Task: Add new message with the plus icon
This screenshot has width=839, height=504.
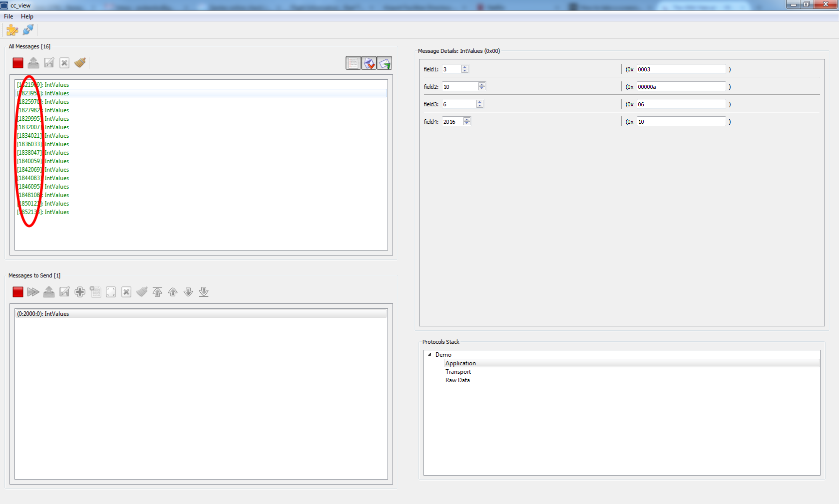Action: click(80, 292)
